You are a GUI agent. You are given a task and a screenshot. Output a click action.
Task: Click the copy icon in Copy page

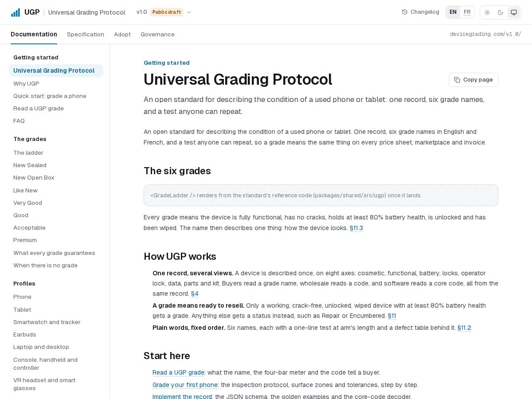click(457, 80)
